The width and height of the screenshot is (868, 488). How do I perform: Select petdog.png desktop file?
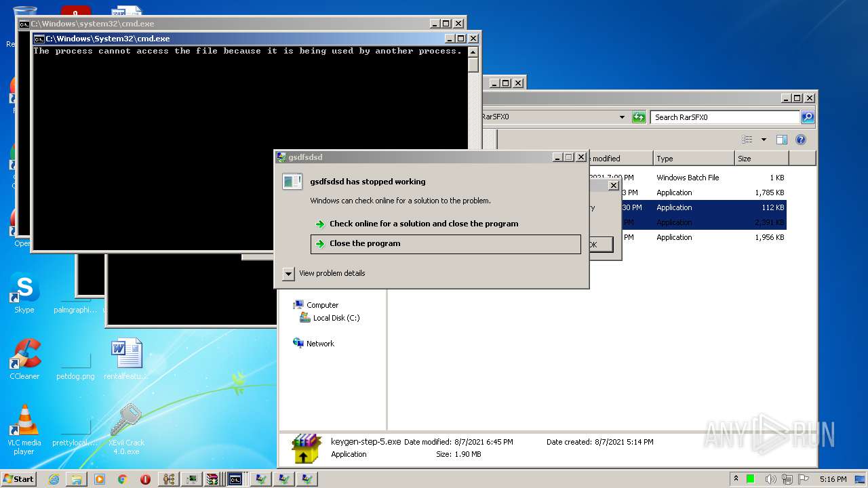[x=75, y=367]
